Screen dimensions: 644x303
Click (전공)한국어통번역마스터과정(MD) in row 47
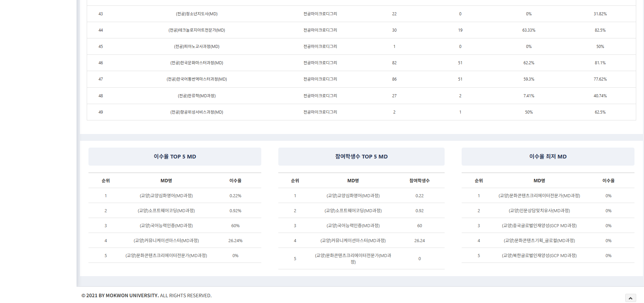[x=197, y=79]
